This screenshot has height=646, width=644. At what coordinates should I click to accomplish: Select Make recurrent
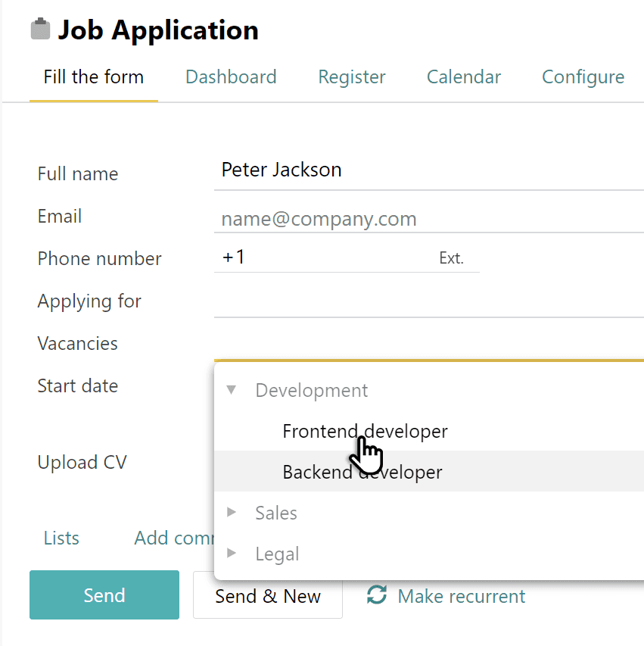tap(461, 596)
